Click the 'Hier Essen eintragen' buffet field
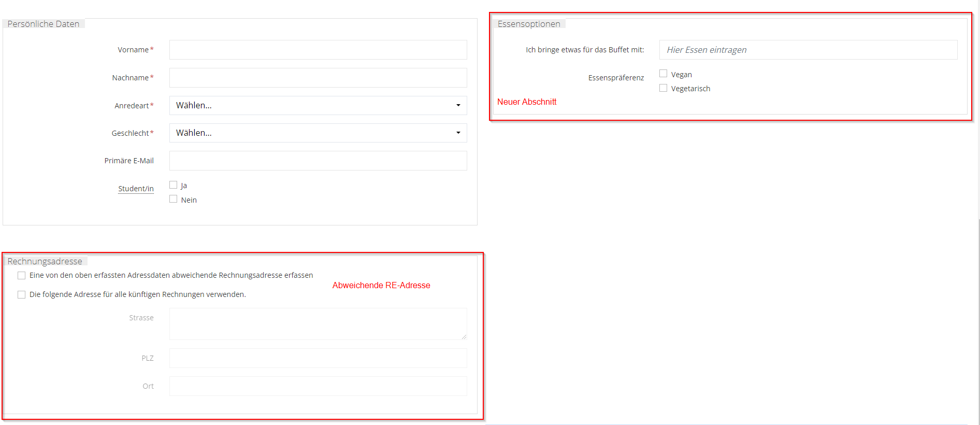980x425 pixels. (x=808, y=50)
